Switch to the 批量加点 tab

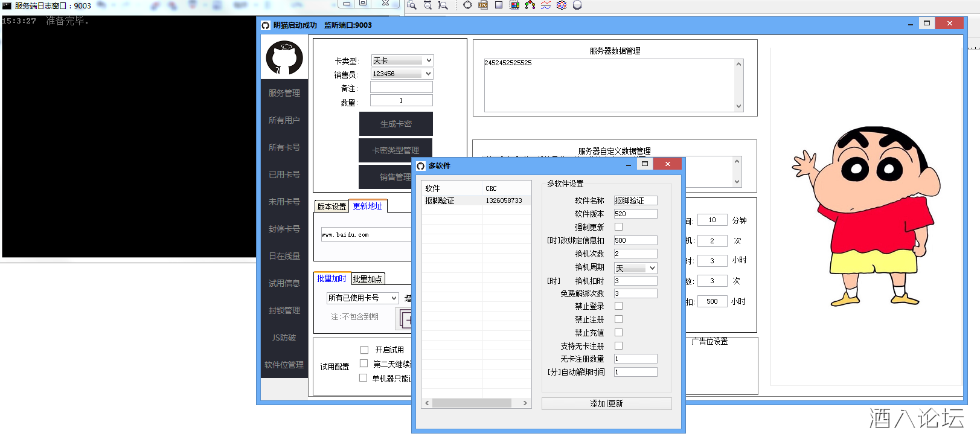367,279
